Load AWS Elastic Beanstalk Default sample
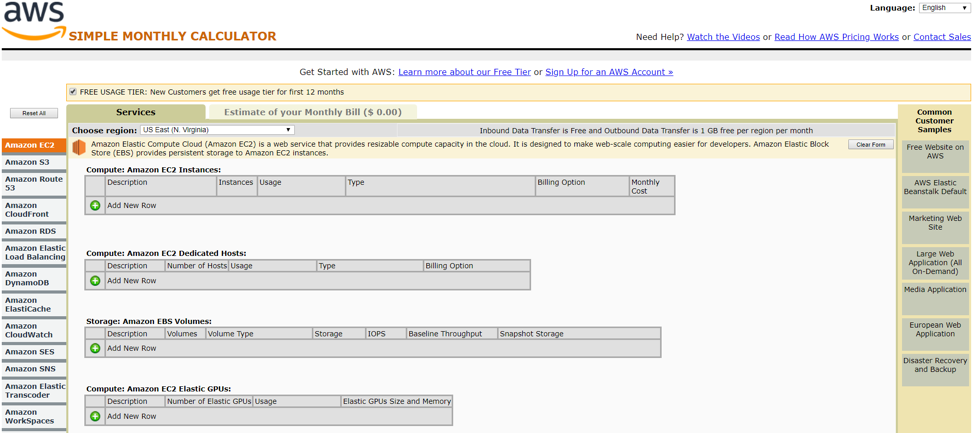 click(935, 191)
